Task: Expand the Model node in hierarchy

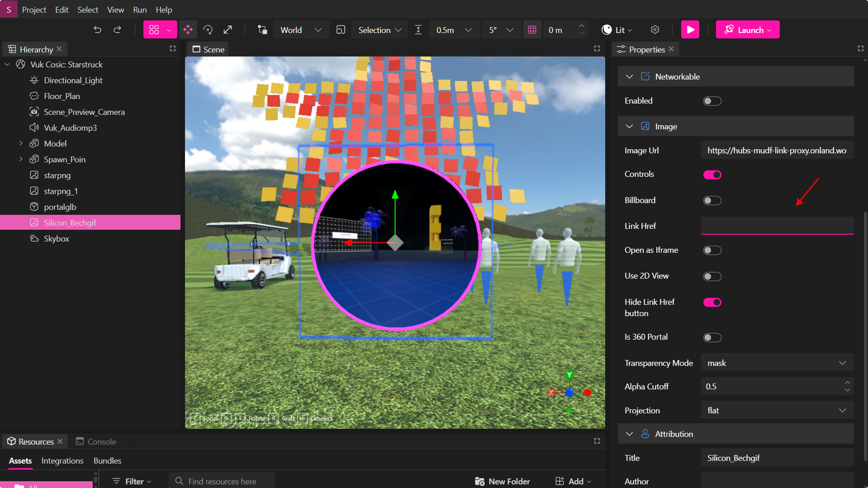Action: point(21,143)
